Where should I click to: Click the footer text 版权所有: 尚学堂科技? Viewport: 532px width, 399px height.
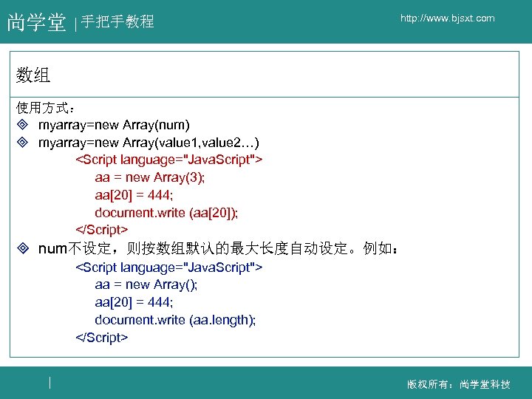[459, 384]
